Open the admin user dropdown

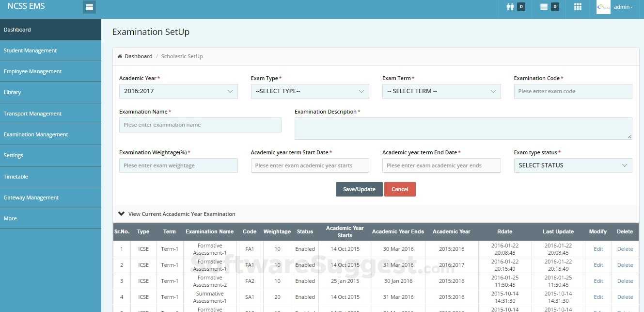click(x=623, y=7)
